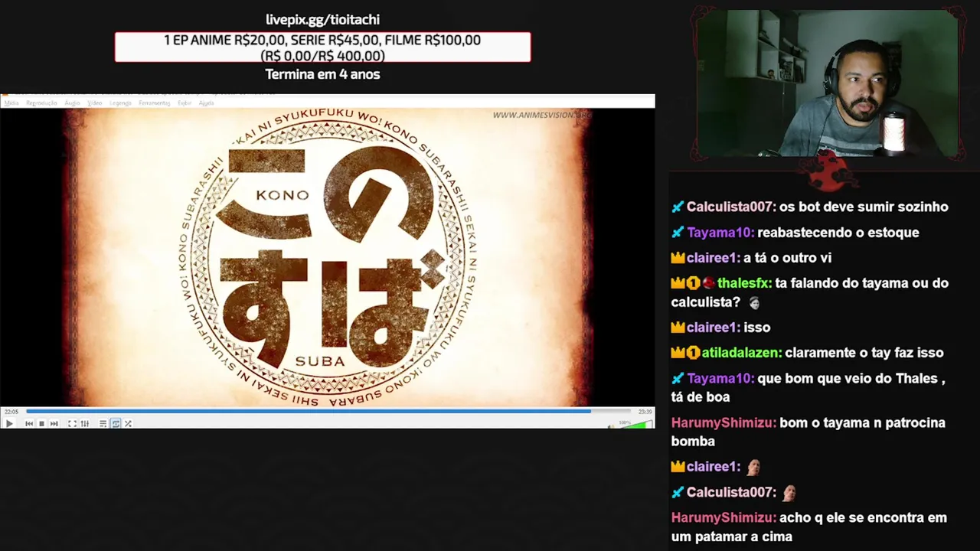Click HarumyShimizu in 'acho q ele' message
The height and width of the screenshot is (551, 980).
(724, 517)
